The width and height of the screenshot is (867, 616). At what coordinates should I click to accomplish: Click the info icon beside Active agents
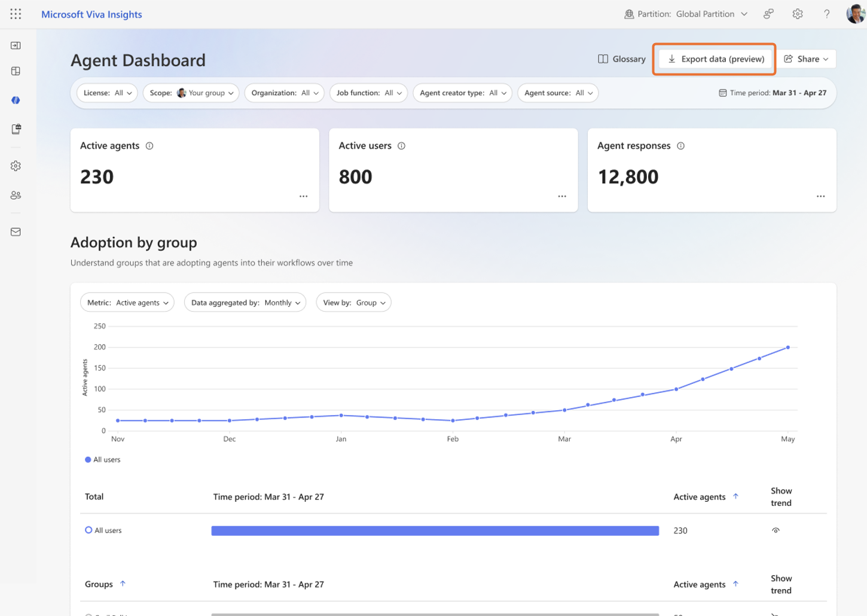[x=149, y=146]
